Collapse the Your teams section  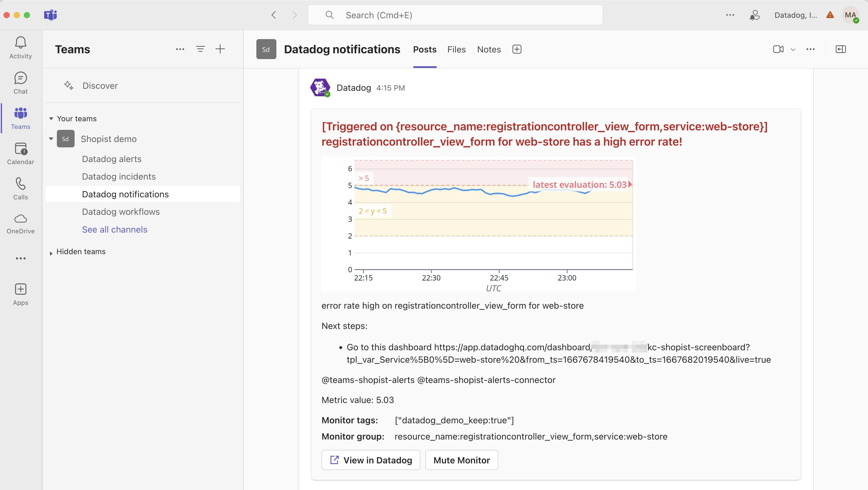[51, 118]
